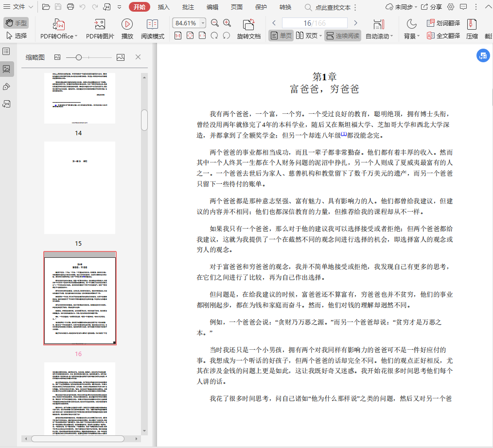Open the 插入 tab

[163, 7]
